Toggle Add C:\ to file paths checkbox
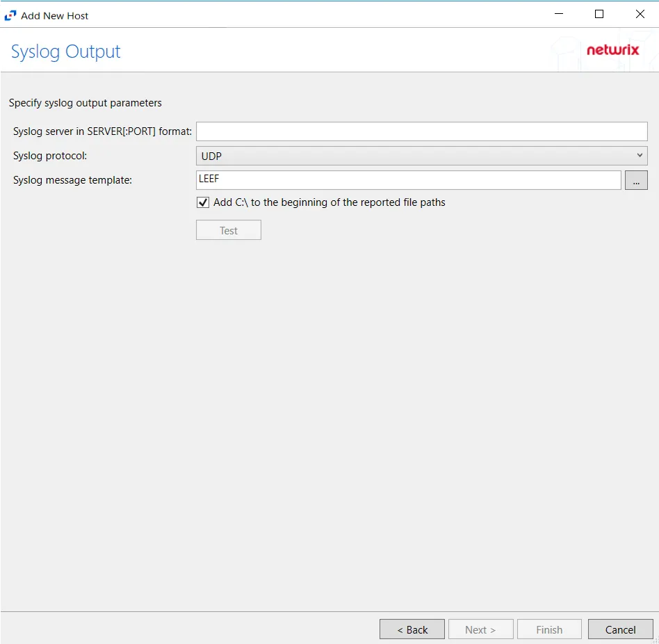Image resolution: width=659 pixels, height=644 pixels. tap(203, 202)
